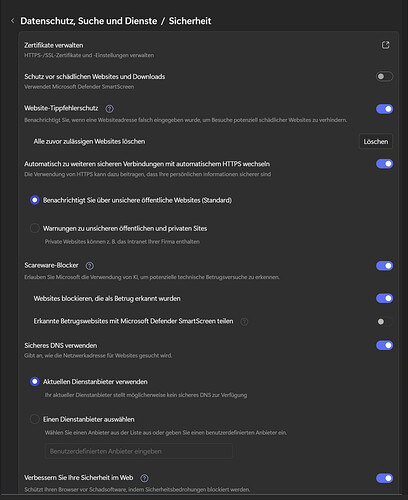Open help icon next to SmartScreen teilen
408x500 pixels.
point(244,322)
